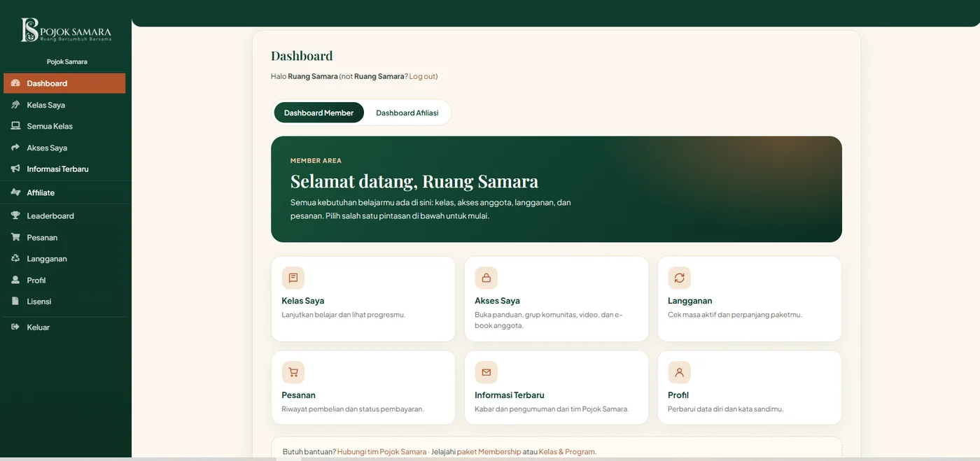Image resolution: width=980 pixels, height=461 pixels.
Task: Open Akses Saya in the sidebar menu
Action: (64, 148)
